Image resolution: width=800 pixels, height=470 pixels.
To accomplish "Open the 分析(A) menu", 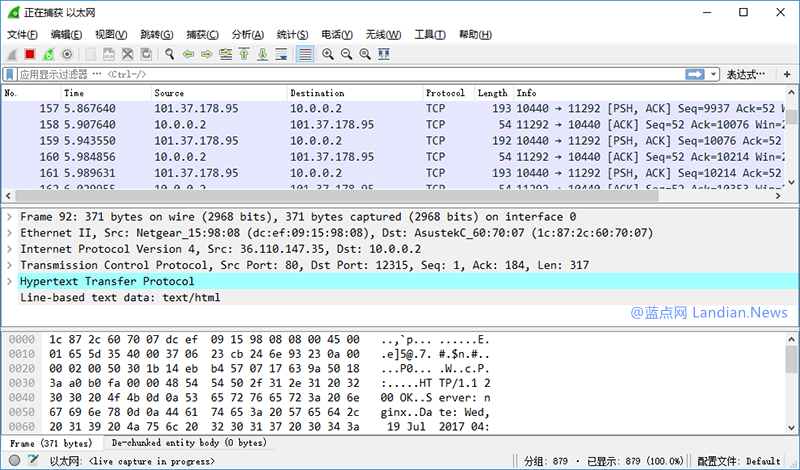I will click(247, 35).
